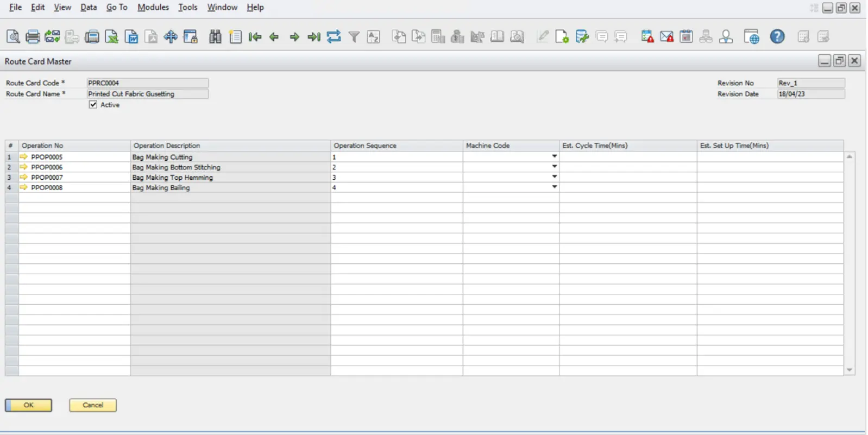Open the Tools menu
868x435 pixels.
(x=187, y=7)
